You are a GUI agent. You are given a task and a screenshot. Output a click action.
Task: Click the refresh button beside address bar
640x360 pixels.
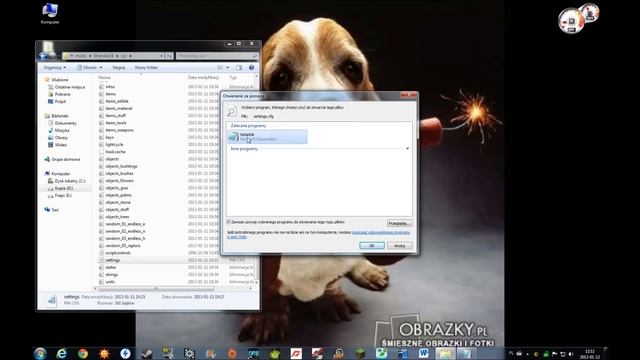pyautogui.click(x=170, y=56)
